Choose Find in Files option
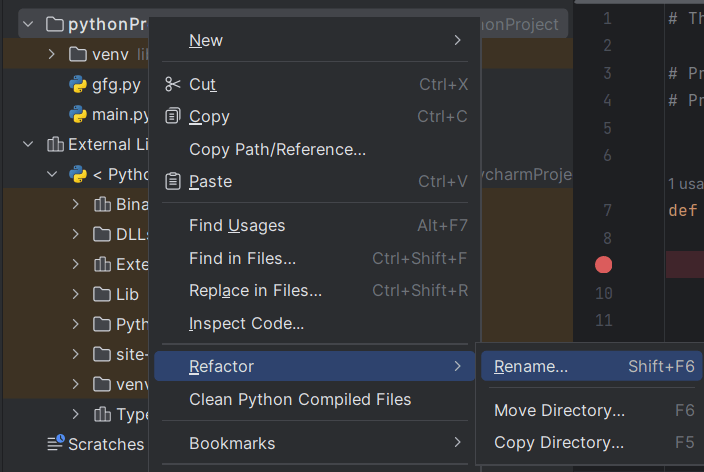This screenshot has width=704, height=472. [x=242, y=258]
